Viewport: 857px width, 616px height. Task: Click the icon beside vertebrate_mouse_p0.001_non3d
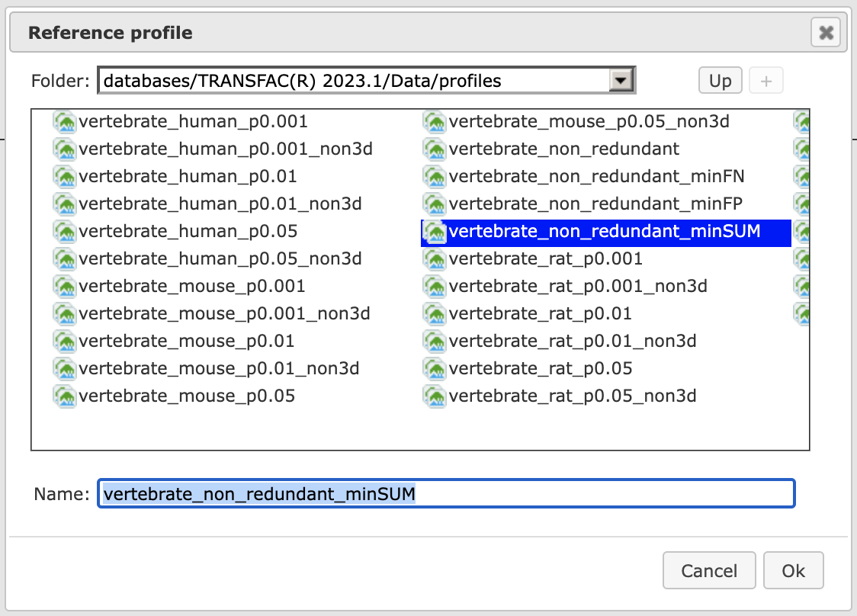coord(65,314)
